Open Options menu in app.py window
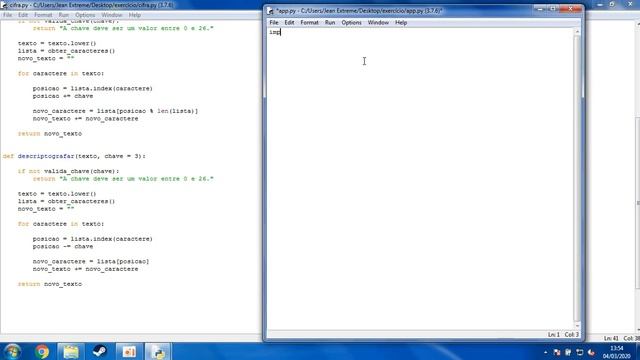This screenshot has width=640, height=360. (351, 22)
